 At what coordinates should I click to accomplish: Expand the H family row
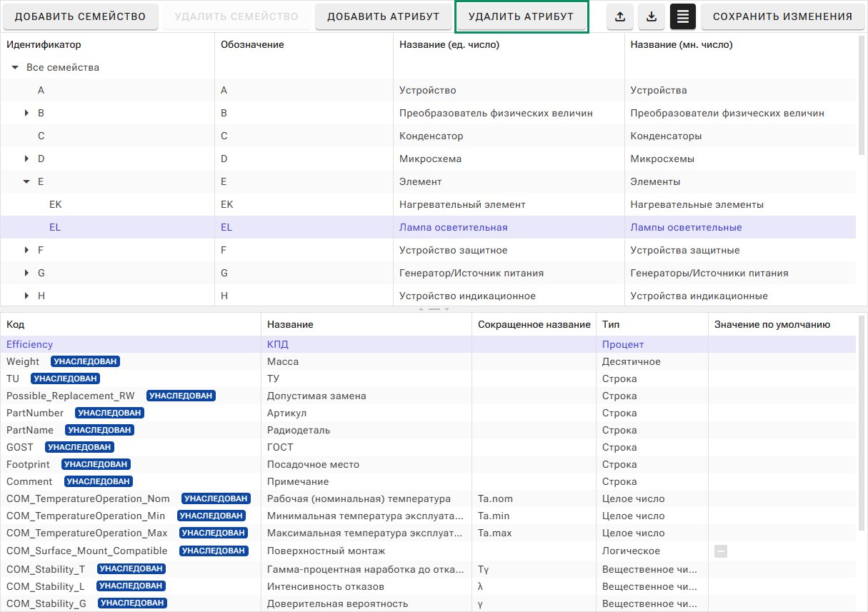pos(26,296)
